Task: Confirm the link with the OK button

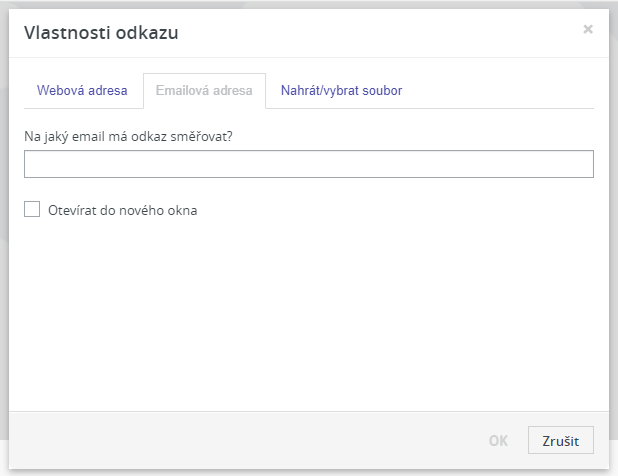Action: (x=498, y=441)
